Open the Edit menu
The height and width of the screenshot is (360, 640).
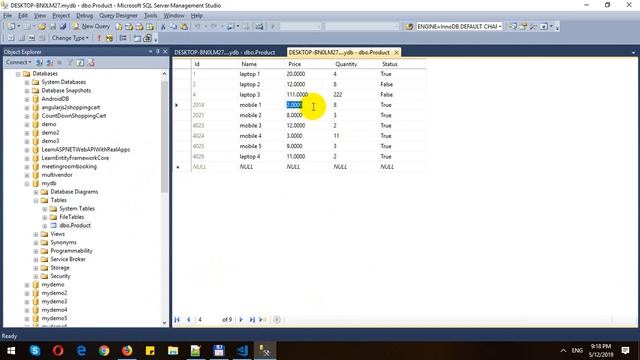(23, 16)
